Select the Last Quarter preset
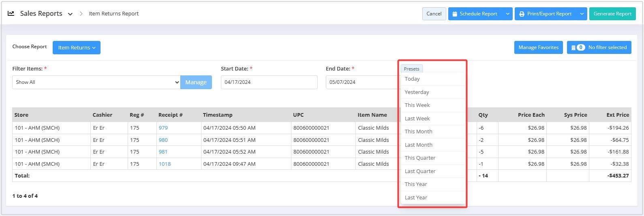Viewport: 644px width, 216px height. click(420, 171)
